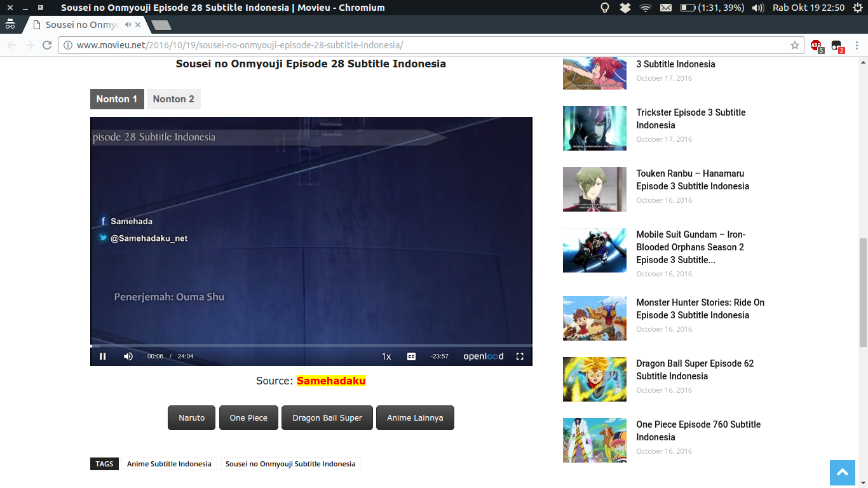Open One Piece Episode 760 thumbnail
The height and width of the screenshot is (488, 868).
tap(595, 440)
